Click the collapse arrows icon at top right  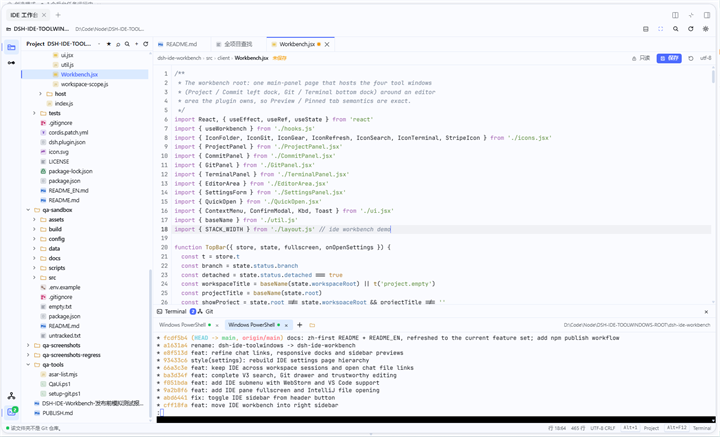tap(691, 15)
